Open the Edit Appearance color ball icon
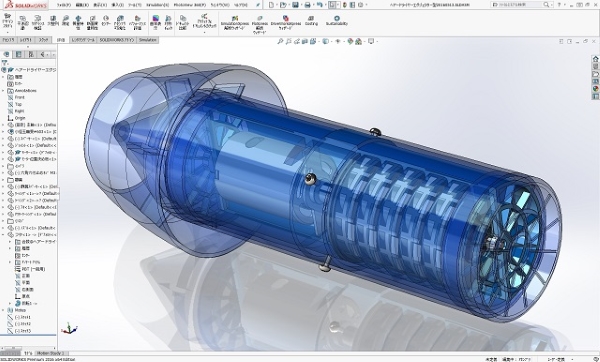Screen dimensions: 600x362 [x=350, y=41]
